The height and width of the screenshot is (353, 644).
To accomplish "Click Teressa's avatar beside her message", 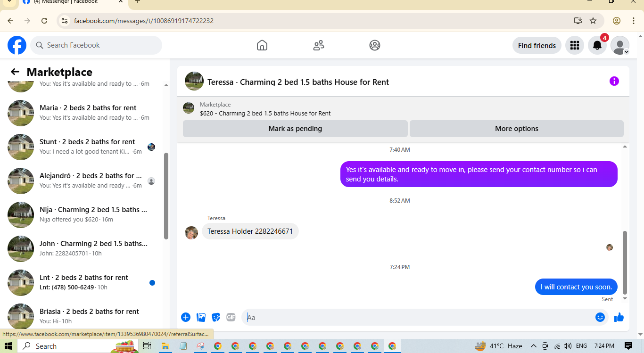I will tap(191, 233).
